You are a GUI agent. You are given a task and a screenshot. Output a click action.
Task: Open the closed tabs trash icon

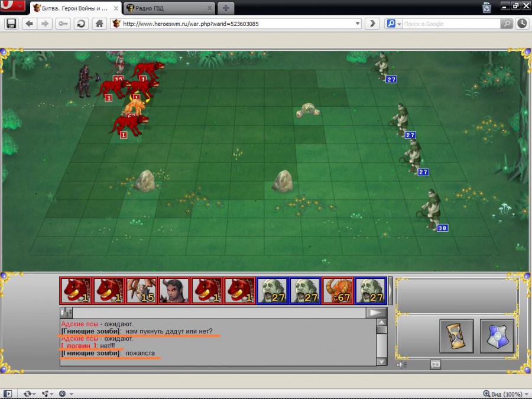(486, 7)
